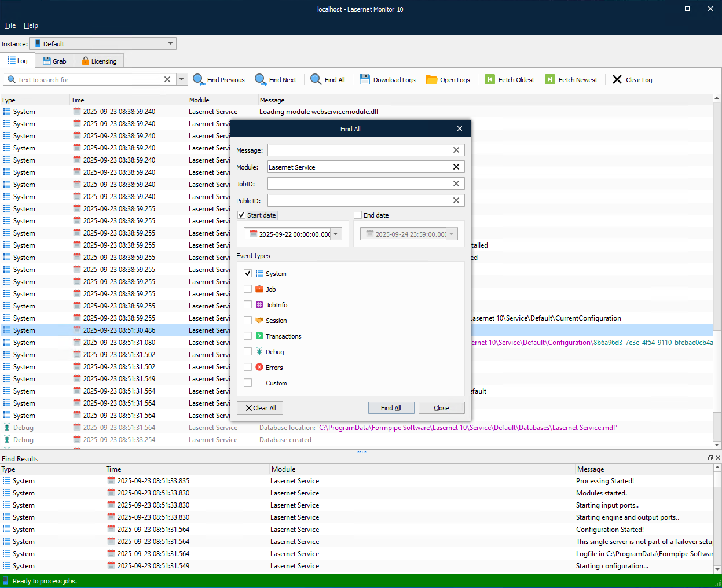Open Logs folder icon in toolbar
The image size is (722, 588).
click(431, 80)
